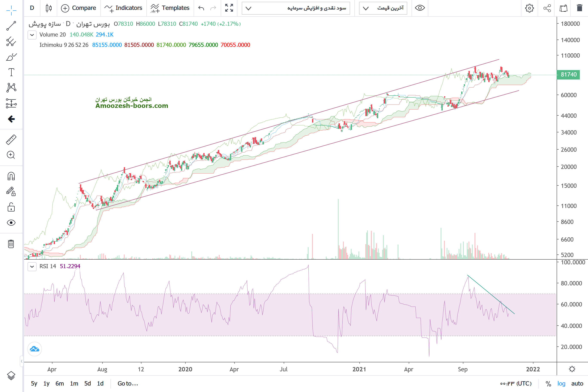Screen dimensions: 588x392
Task: Hide all drawings with the left-toolbar eye icon
Action: point(11,222)
